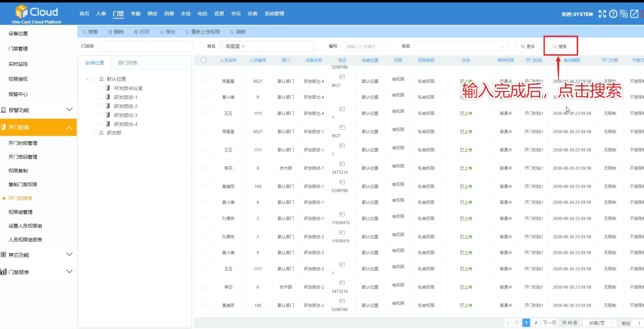Switch to the 安装位置 tab

[95, 63]
